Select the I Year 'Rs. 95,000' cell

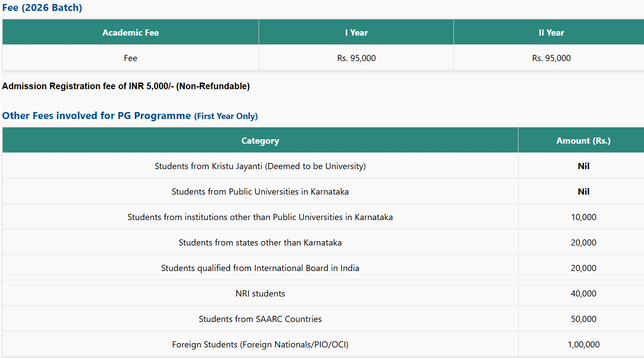coord(356,58)
